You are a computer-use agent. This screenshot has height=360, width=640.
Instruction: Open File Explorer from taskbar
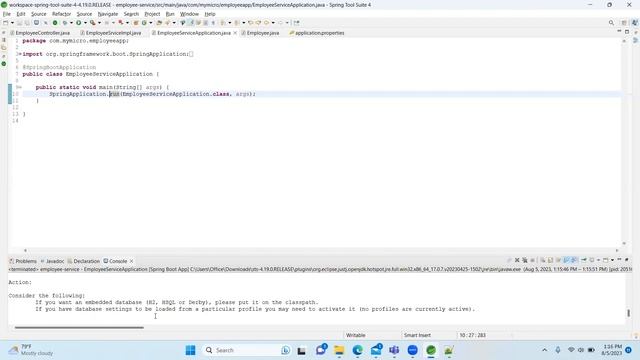pos(339,350)
